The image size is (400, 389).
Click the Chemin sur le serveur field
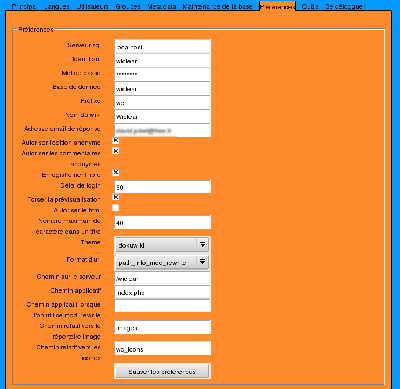coord(162,278)
